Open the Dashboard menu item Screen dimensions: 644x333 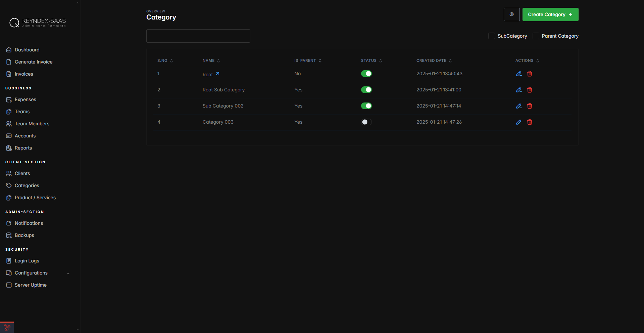pyautogui.click(x=27, y=50)
